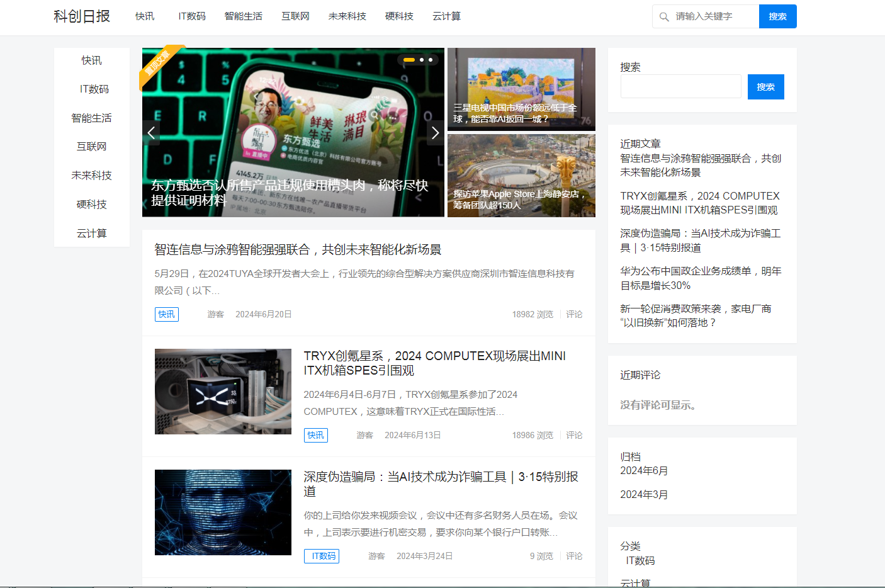
Task: Open the 2024年3月 archive link
Action: (x=644, y=495)
